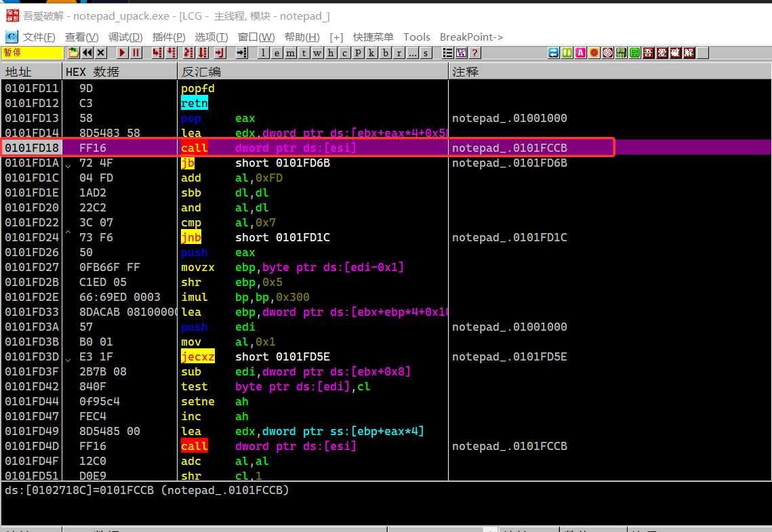The height and width of the screenshot is (532, 772).
Task: Restart the program with the rewind icon
Action: pyautogui.click(x=87, y=53)
